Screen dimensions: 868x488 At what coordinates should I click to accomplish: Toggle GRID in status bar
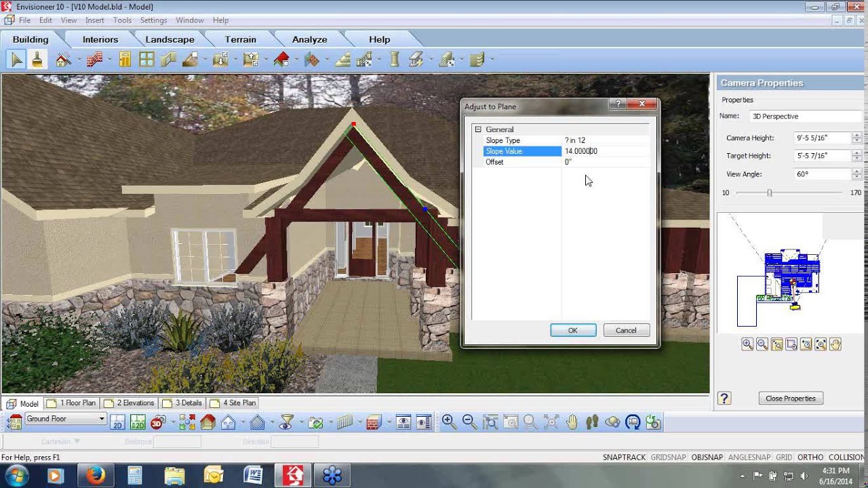coord(784,457)
